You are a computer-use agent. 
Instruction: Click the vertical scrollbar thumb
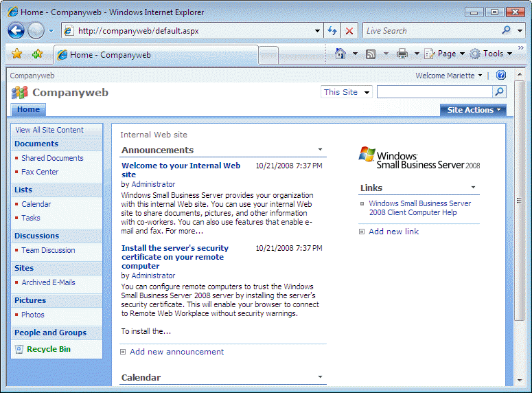(519, 201)
